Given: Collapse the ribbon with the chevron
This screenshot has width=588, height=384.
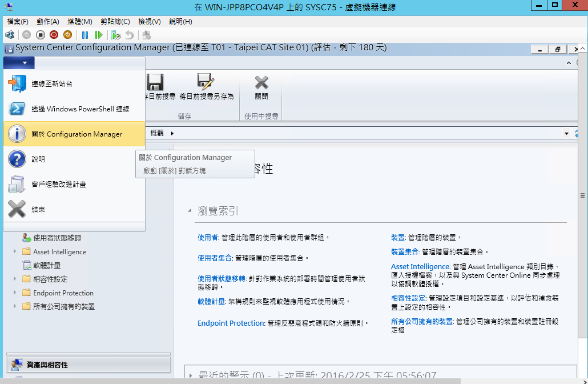Looking at the screenshot, I should point(569,63).
